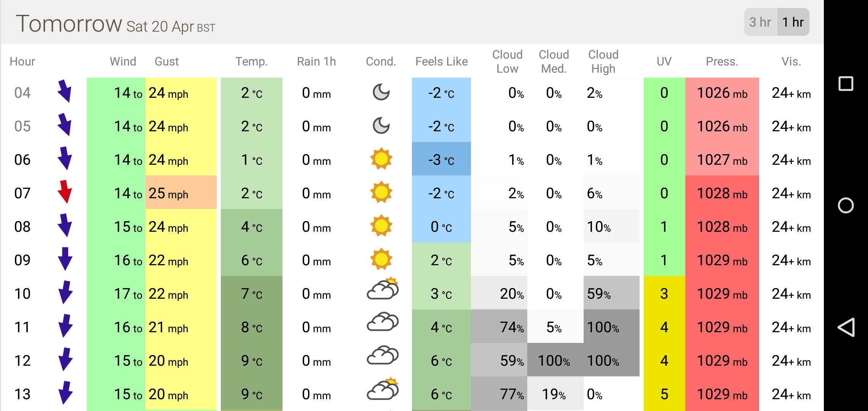The image size is (868, 411).
Task: Tap the UV 5 cell at hour 13
Action: (x=664, y=394)
